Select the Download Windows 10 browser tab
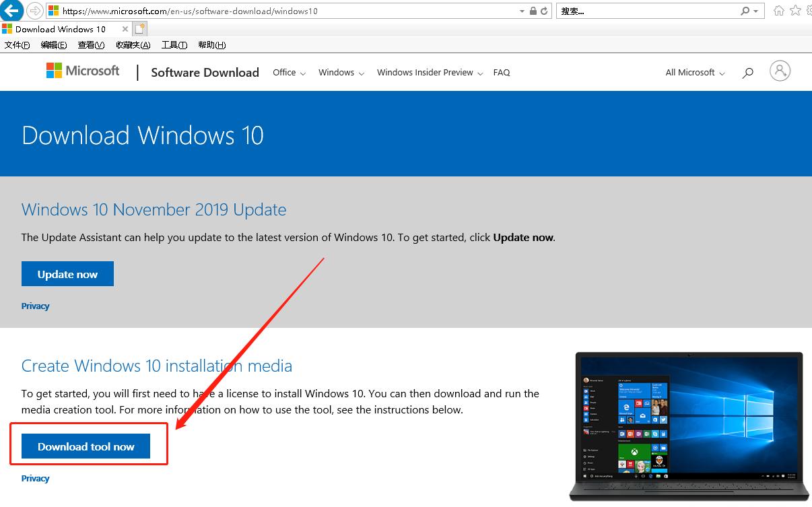Image resolution: width=812 pixels, height=507 pixels. click(x=61, y=29)
